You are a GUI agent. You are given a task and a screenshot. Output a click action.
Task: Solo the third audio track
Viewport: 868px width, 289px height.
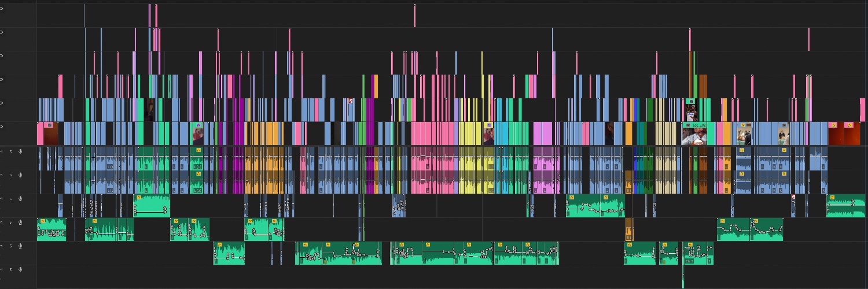coord(10,199)
